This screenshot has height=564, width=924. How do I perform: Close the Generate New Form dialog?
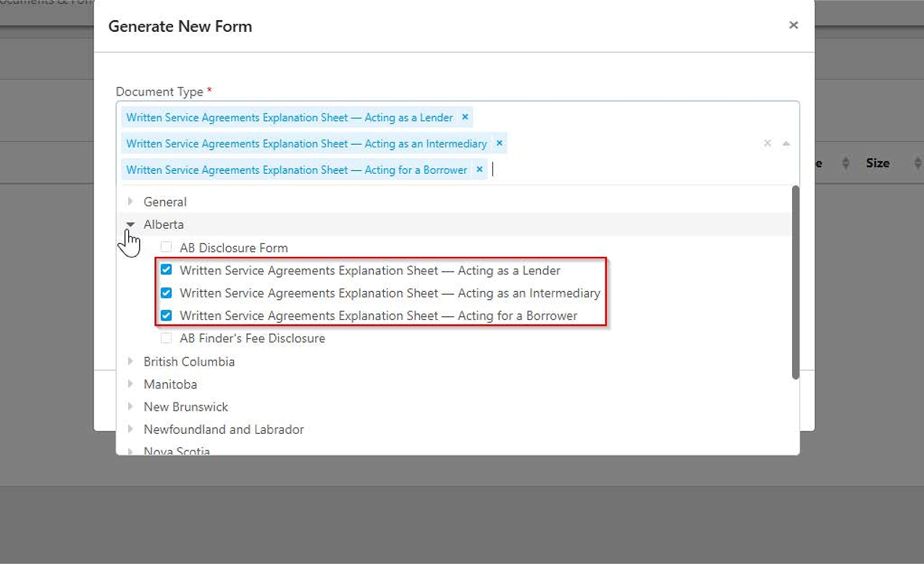tap(793, 25)
